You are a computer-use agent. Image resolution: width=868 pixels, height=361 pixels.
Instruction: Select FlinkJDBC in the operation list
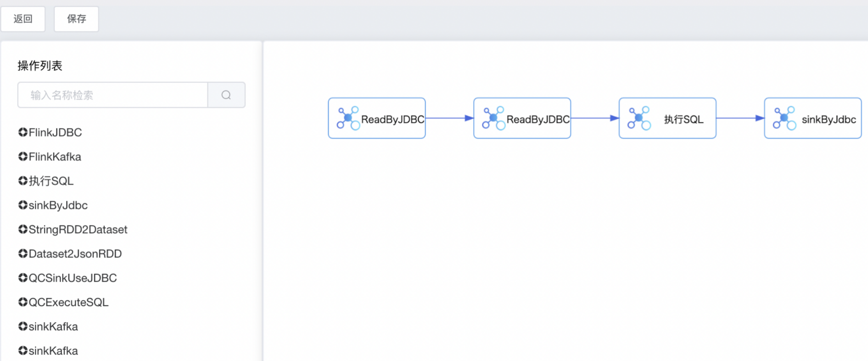coord(55,133)
